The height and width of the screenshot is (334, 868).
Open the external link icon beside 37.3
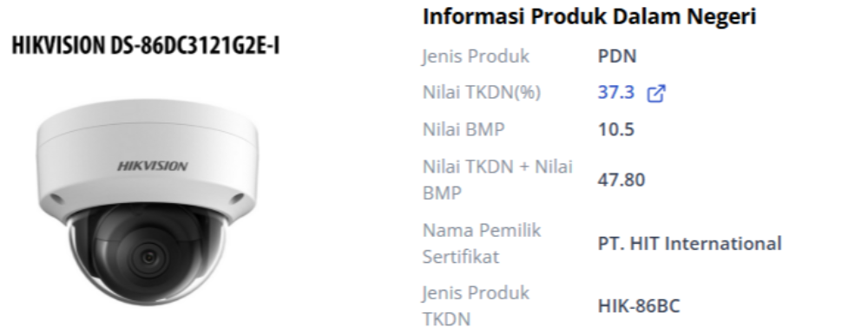[656, 94]
